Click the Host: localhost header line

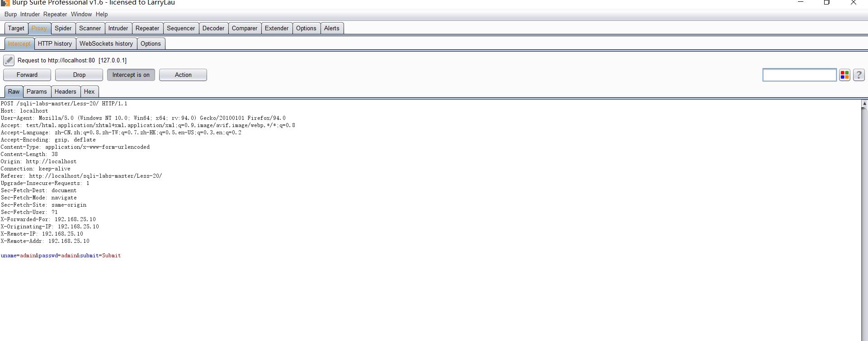(x=24, y=111)
